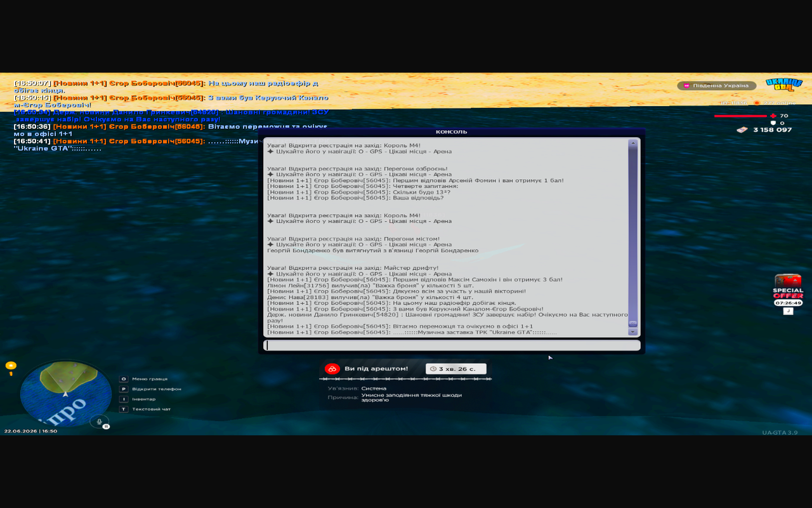Click the cash stack money icon

click(742, 130)
